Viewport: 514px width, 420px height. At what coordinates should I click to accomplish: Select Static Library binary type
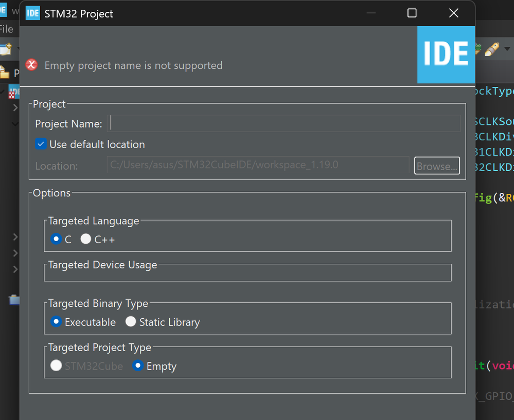click(x=131, y=321)
